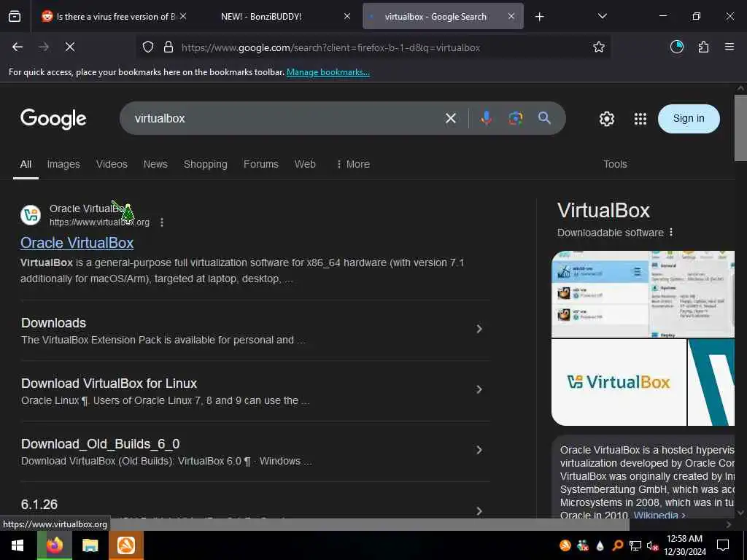This screenshot has height=560, width=747.
Task: Open the 6.1.26 sitelink chevron
Action: click(479, 510)
